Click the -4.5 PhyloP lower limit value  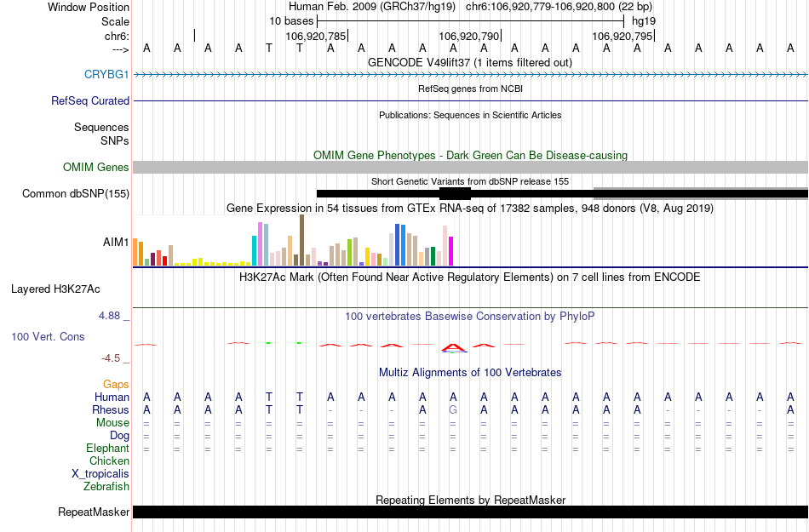pyautogui.click(x=111, y=358)
